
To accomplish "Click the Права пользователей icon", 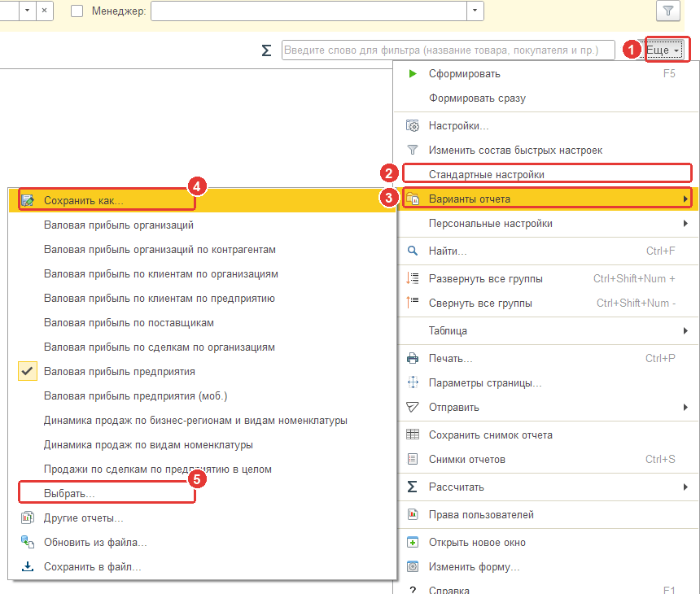I will 413,514.
